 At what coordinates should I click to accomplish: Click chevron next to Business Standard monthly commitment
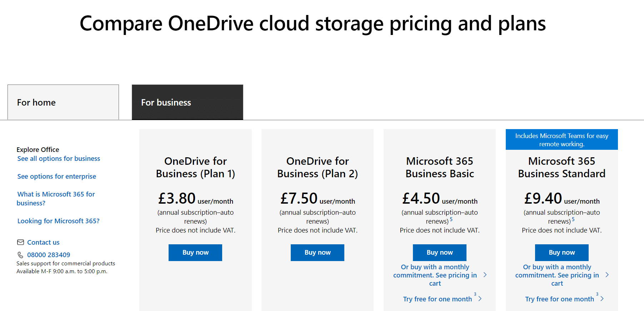(607, 275)
